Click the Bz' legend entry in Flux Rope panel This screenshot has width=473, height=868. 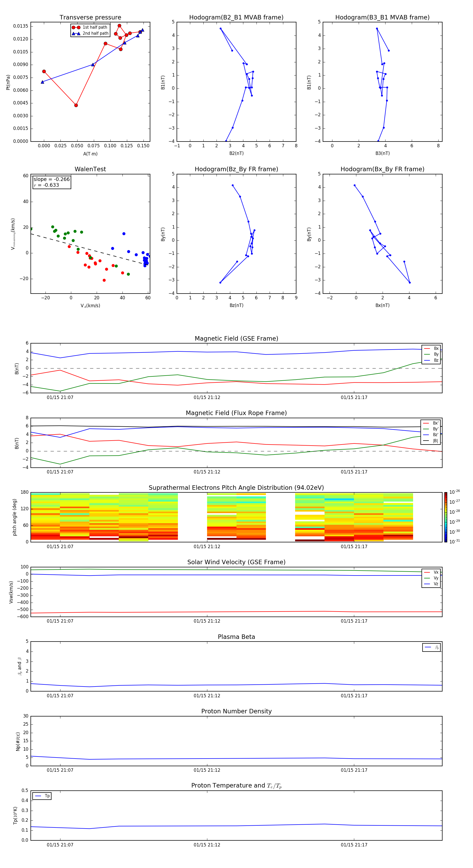[x=431, y=435]
